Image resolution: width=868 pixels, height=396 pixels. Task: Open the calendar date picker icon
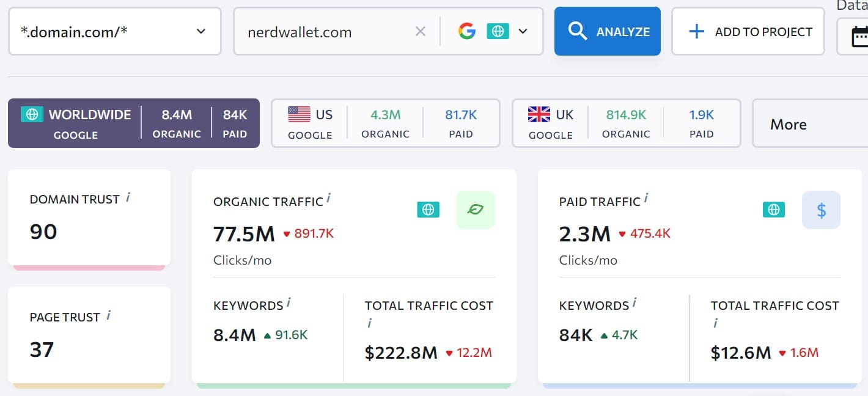[860, 37]
